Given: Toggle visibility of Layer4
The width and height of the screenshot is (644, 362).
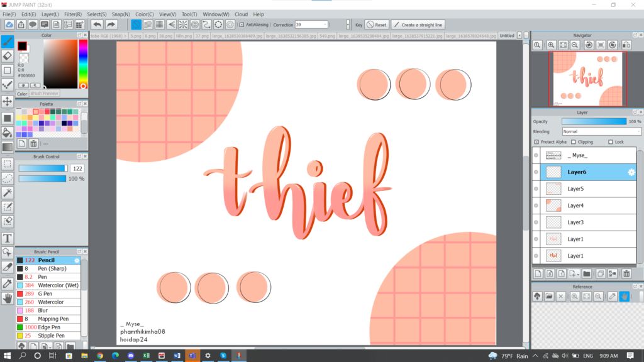Looking at the screenshot, I should pyautogui.click(x=536, y=206).
